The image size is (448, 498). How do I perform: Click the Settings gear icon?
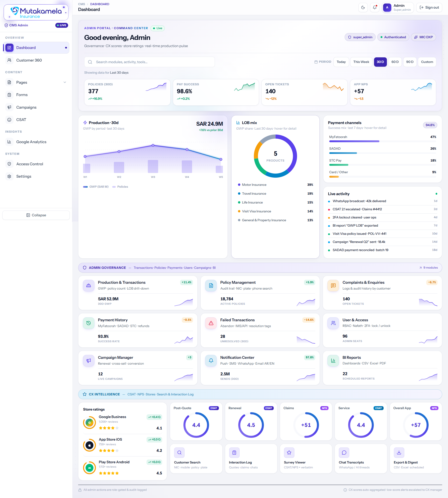9,176
